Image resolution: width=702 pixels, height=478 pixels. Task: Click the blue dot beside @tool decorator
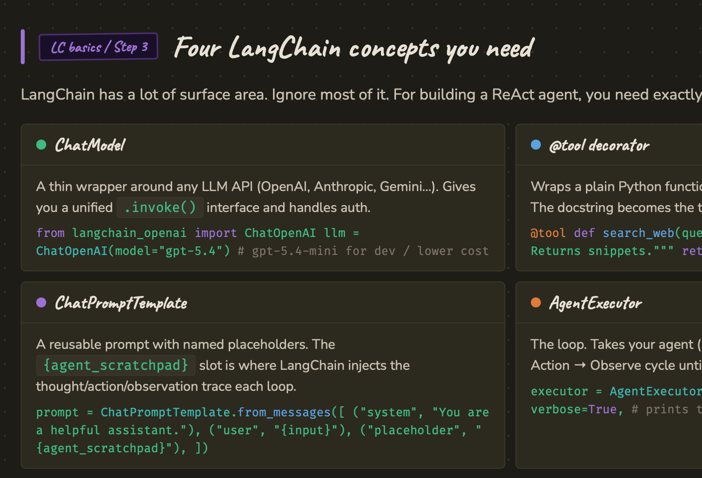pyautogui.click(x=536, y=145)
